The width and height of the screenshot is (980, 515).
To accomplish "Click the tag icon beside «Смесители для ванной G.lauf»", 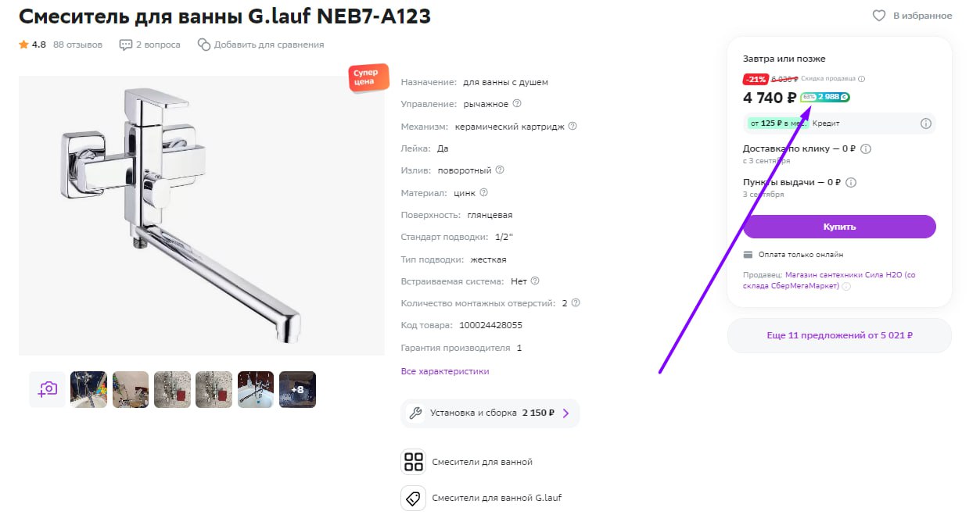I will (x=413, y=498).
